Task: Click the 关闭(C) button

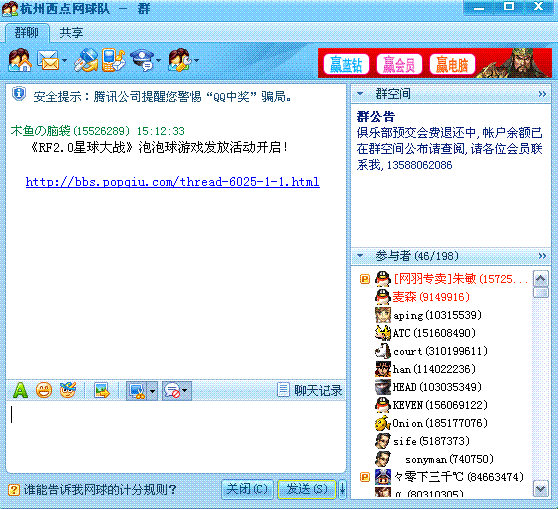Action: pos(247,489)
